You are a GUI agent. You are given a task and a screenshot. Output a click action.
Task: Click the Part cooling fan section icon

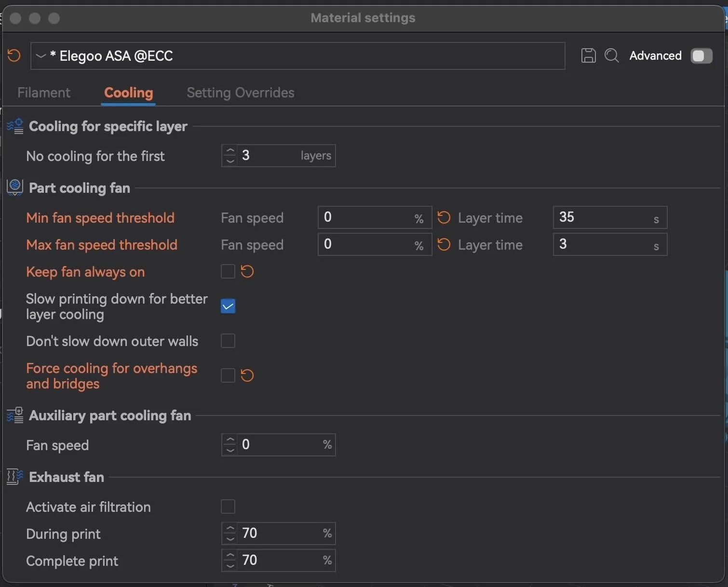pos(15,187)
